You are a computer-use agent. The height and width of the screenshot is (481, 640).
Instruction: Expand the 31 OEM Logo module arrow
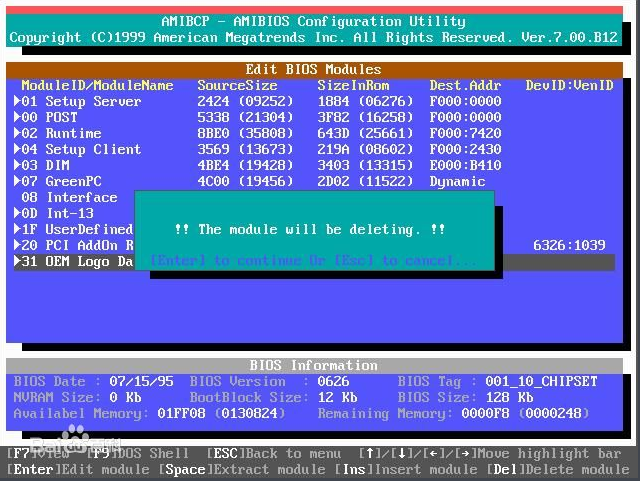(x=17, y=261)
